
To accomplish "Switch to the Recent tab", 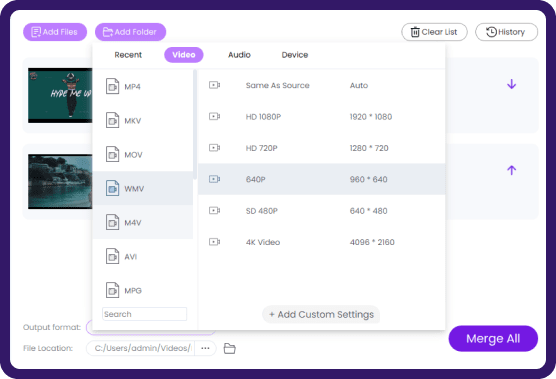I will (128, 55).
